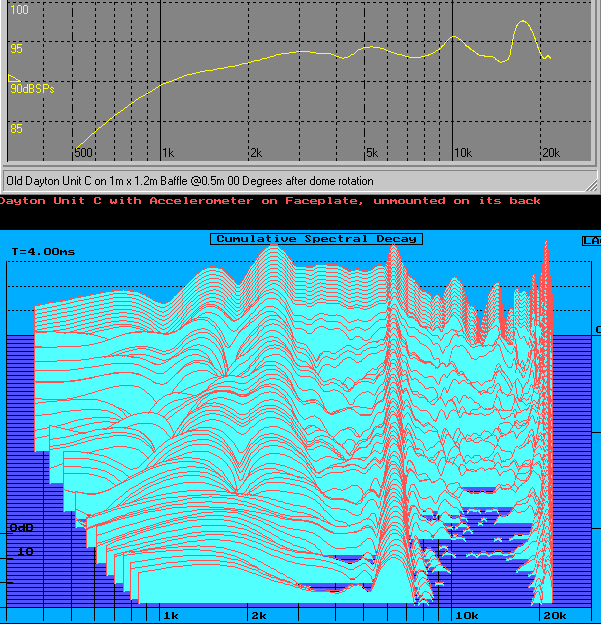The height and width of the screenshot is (624, 601).
Task: Click the 95 dB label on upper axis
Action: tap(16, 49)
